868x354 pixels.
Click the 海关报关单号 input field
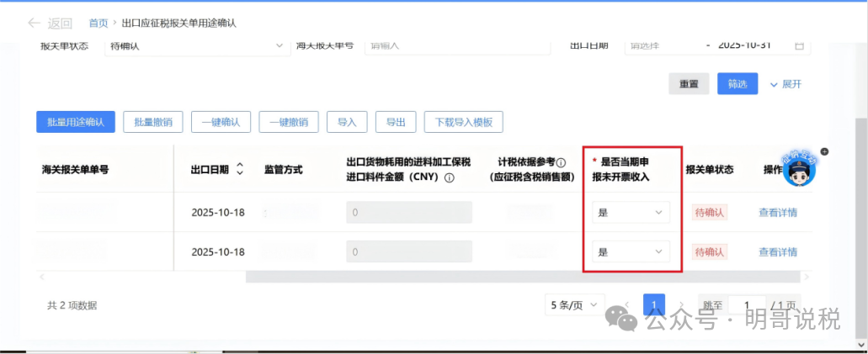pyautogui.click(x=455, y=45)
